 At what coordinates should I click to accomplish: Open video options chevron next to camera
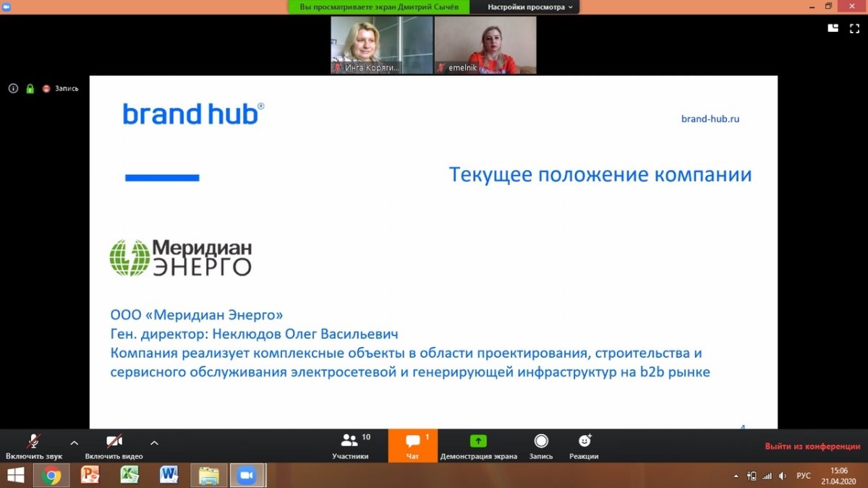tap(153, 443)
